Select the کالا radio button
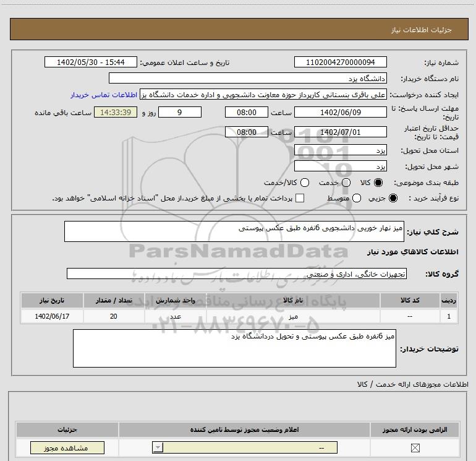Viewport: 476px width, 461px height. (378, 183)
